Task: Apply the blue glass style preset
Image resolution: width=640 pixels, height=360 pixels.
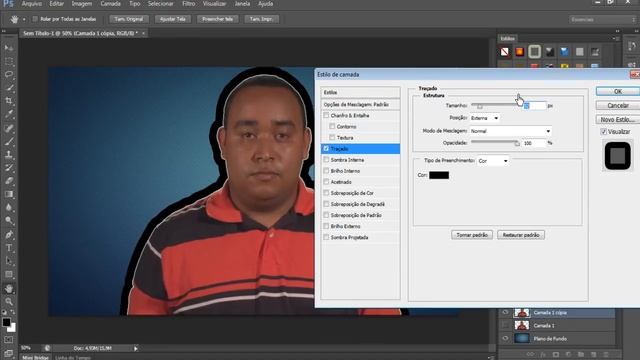Action: coord(564,52)
